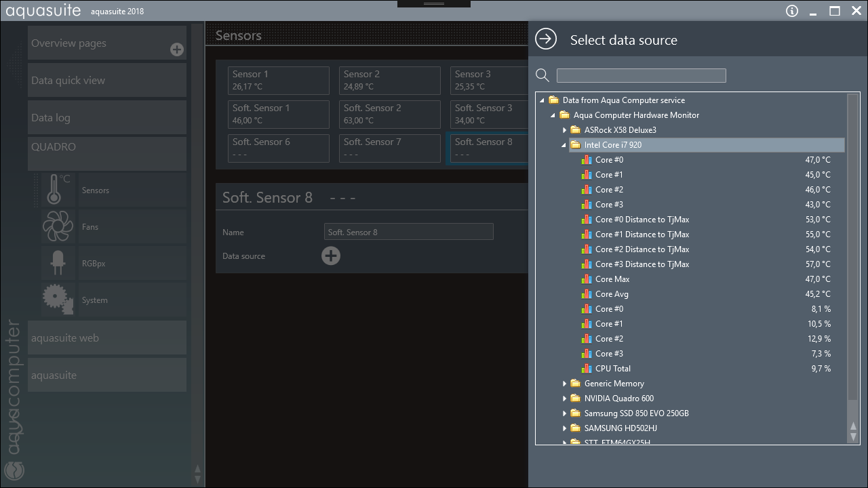Click the scroll-down arrow of the data source tree
The height and width of the screenshot is (488, 868).
(x=854, y=437)
